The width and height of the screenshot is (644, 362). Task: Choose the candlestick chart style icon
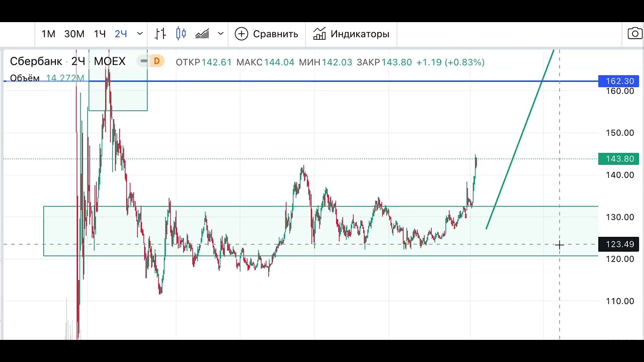[x=181, y=34]
